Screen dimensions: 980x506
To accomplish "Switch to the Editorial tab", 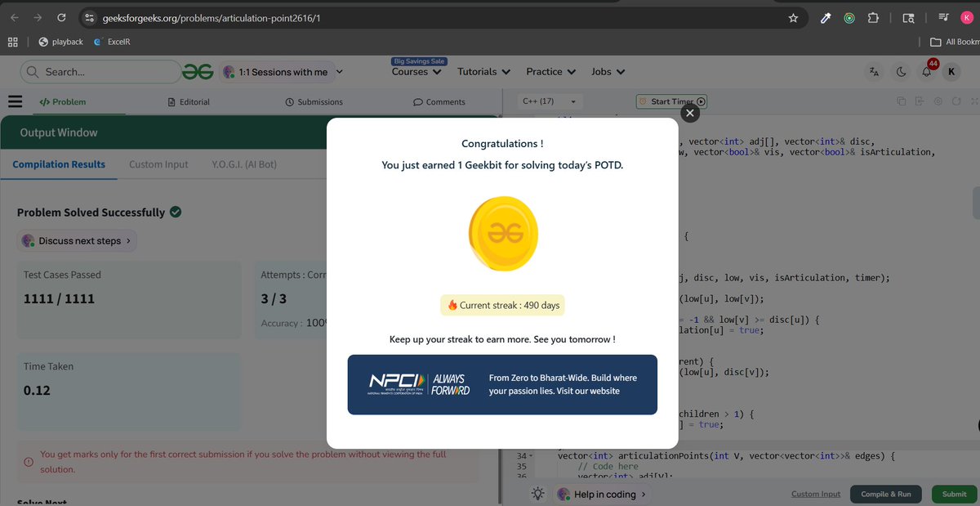I will click(x=189, y=101).
